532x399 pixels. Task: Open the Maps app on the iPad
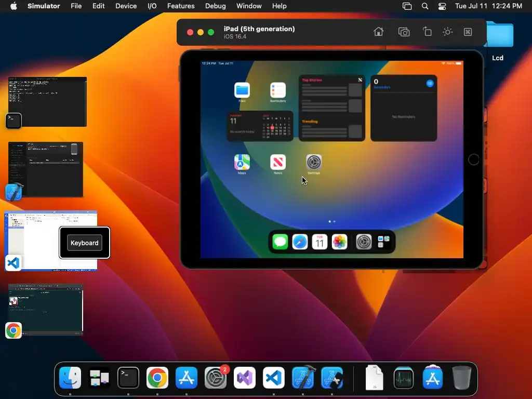(x=242, y=162)
